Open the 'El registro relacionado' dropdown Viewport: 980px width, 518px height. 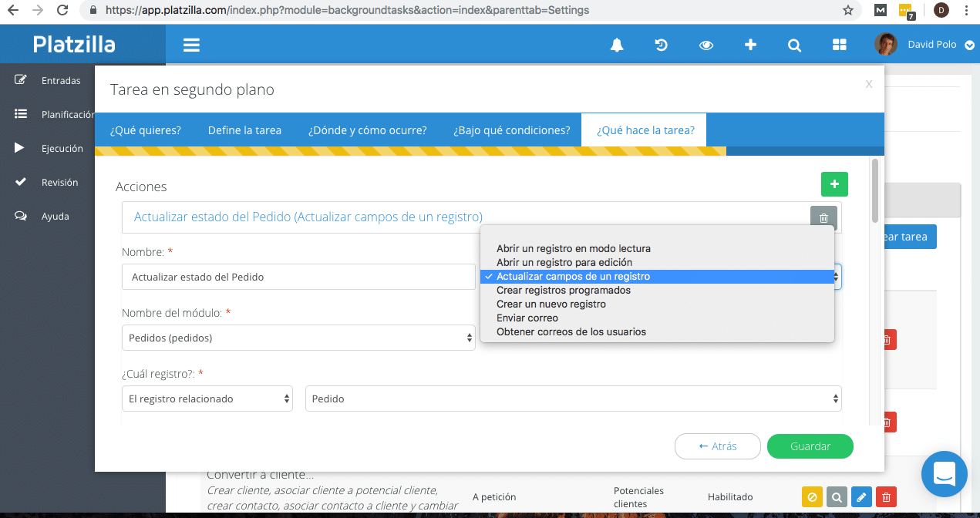pos(207,399)
